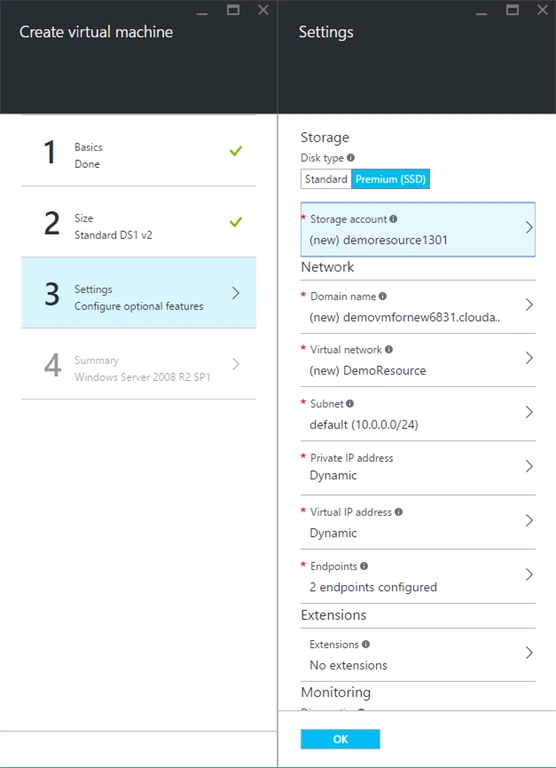
Task: Open the 2 endpoints configured row
Action: [418, 576]
